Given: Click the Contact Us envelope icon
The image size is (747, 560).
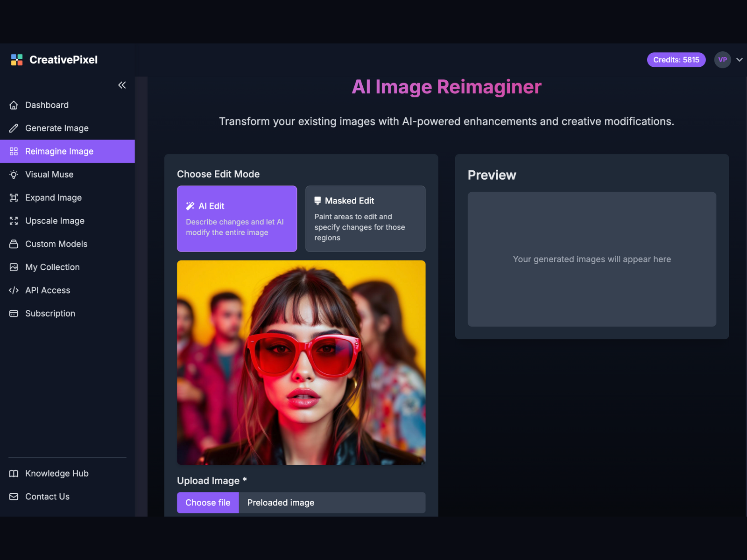Looking at the screenshot, I should point(14,497).
